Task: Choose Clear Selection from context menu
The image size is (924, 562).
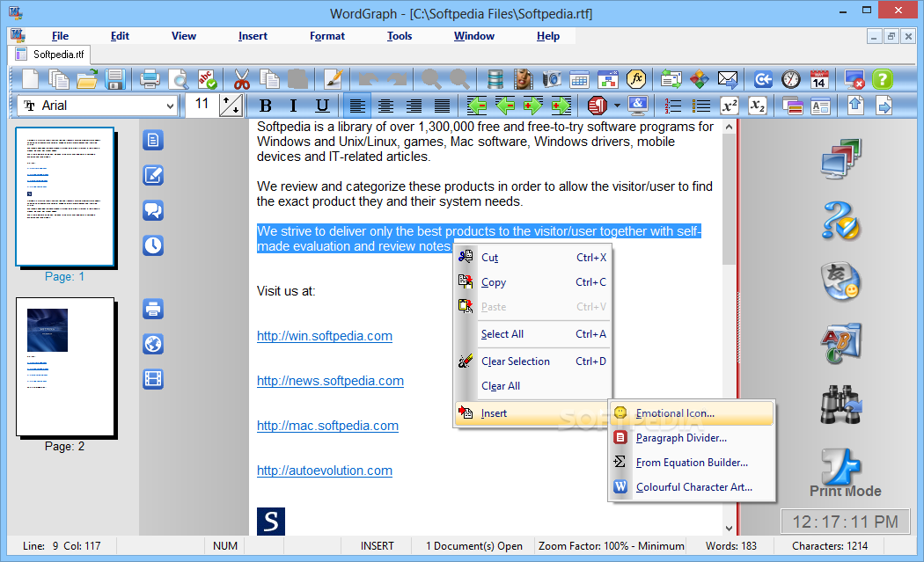Action: click(532, 361)
